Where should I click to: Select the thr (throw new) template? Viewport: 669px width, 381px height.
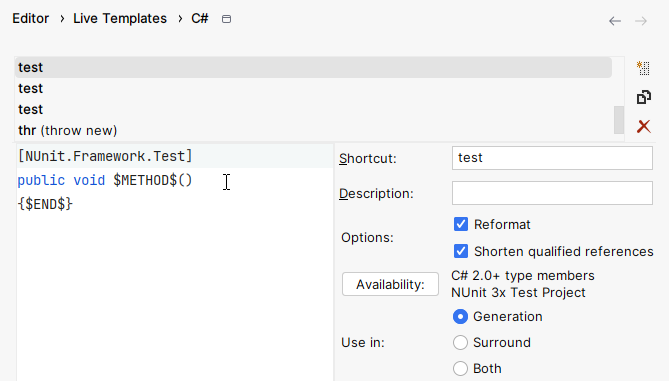click(x=67, y=131)
